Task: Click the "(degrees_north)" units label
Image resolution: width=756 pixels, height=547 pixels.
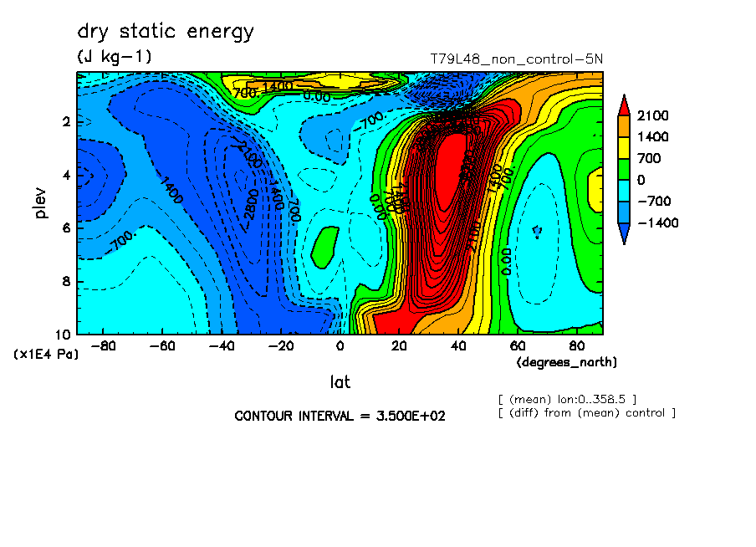Action: [x=567, y=361]
